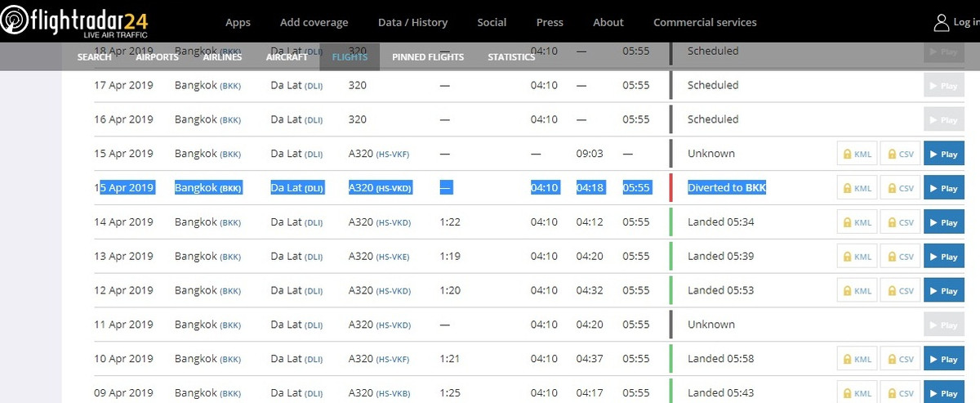980x403 pixels.
Task: Open the Apps menu
Action: (238, 22)
